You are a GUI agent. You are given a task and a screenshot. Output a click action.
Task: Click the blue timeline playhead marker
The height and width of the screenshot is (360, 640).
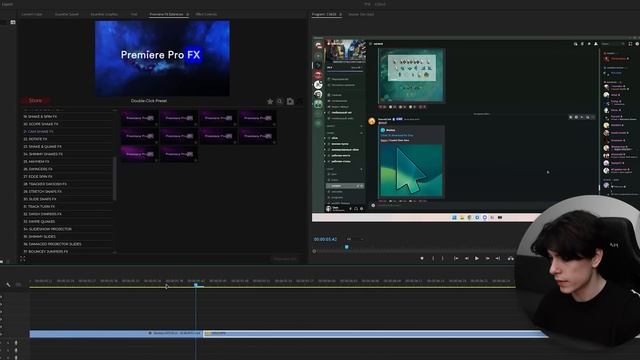[x=196, y=284]
